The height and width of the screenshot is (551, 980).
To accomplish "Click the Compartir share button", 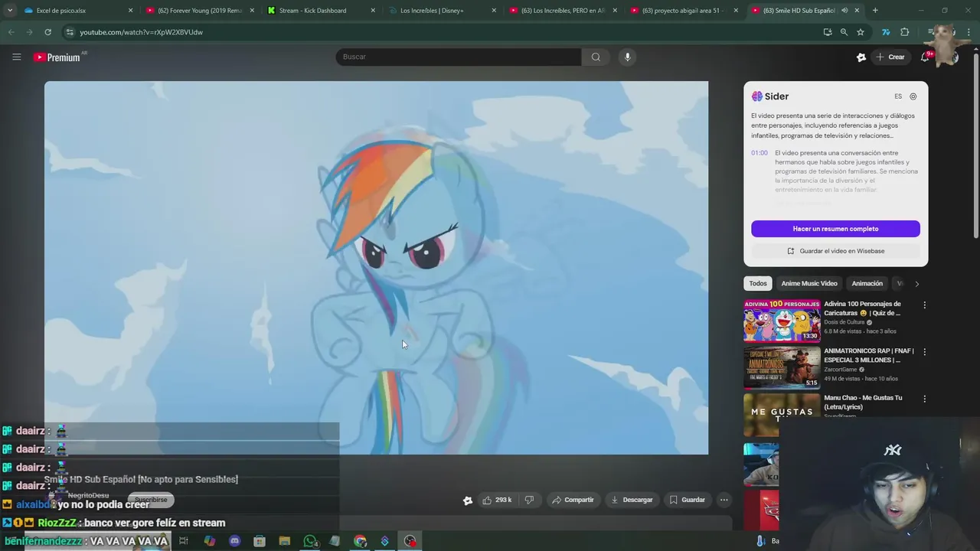I will pyautogui.click(x=573, y=500).
